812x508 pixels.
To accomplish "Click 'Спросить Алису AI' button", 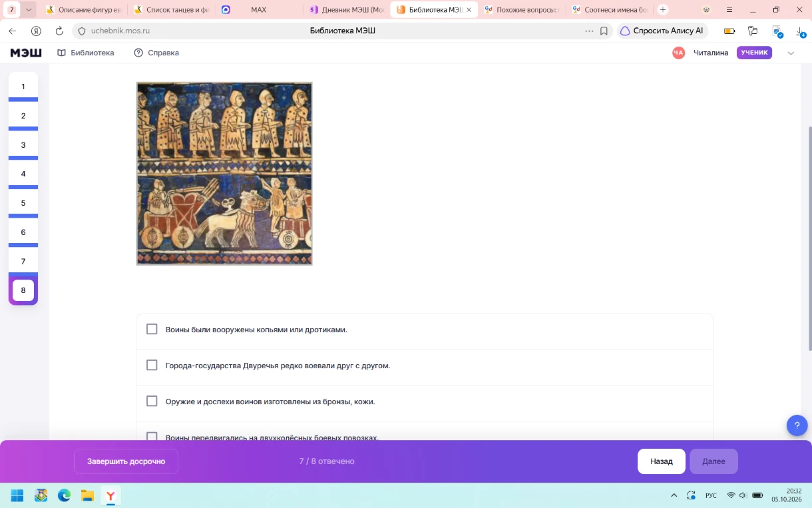I will tap(662, 31).
